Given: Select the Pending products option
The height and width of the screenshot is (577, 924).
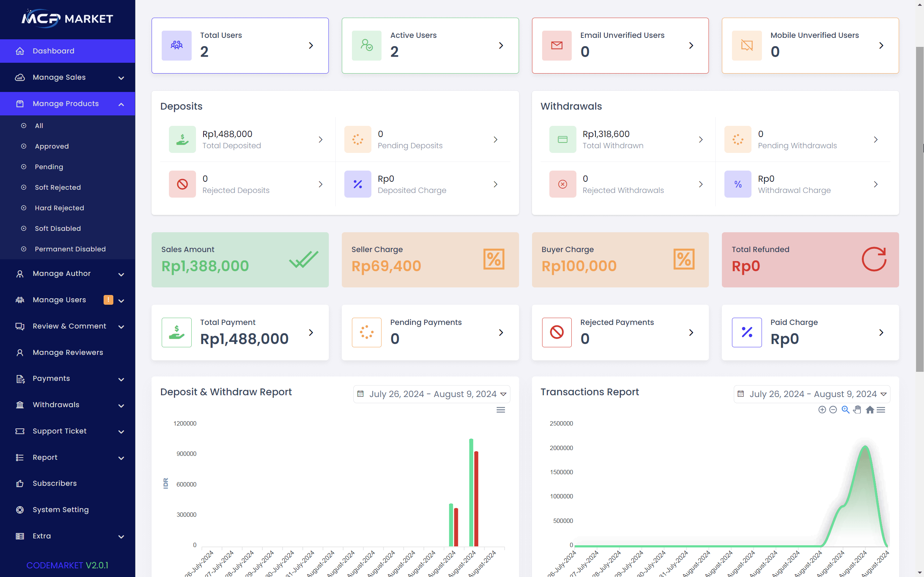Looking at the screenshot, I should 49,167.
